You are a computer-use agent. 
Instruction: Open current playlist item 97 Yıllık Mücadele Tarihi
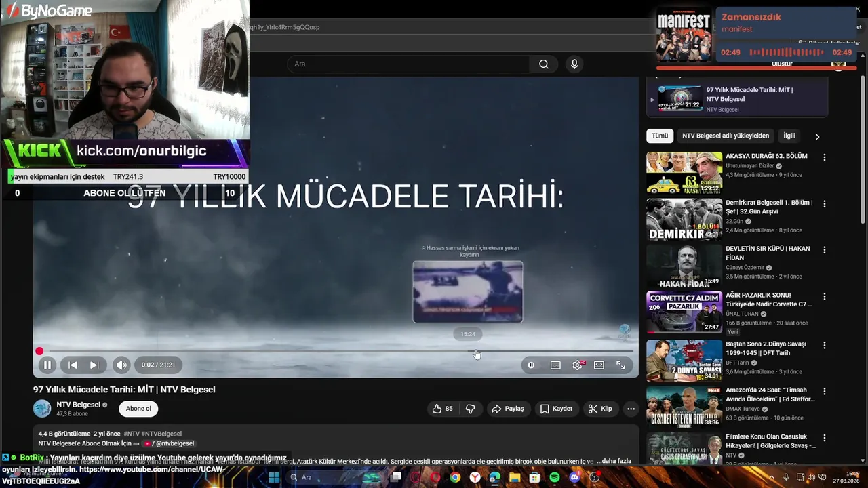[737, 99]
